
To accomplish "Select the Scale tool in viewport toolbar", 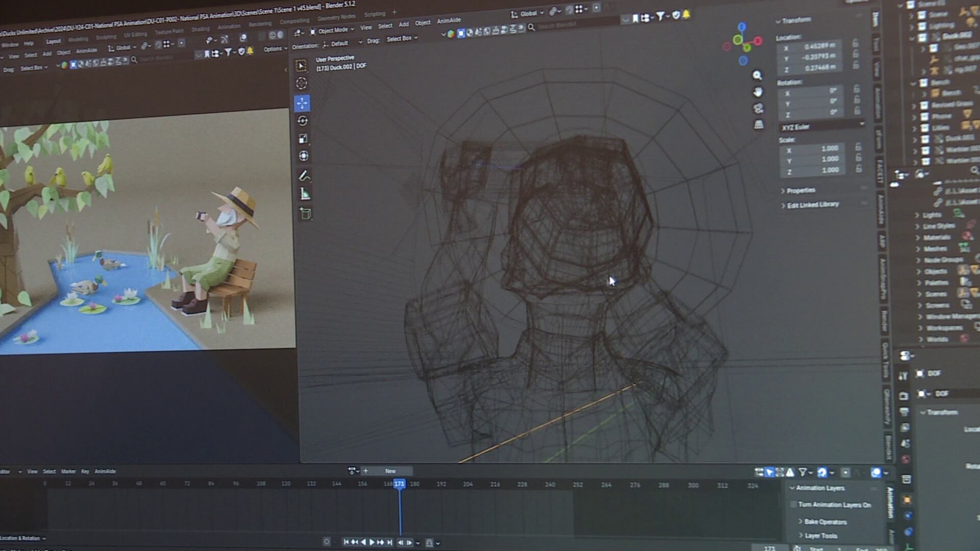I will pyautogui.click(x=303, y=138).
